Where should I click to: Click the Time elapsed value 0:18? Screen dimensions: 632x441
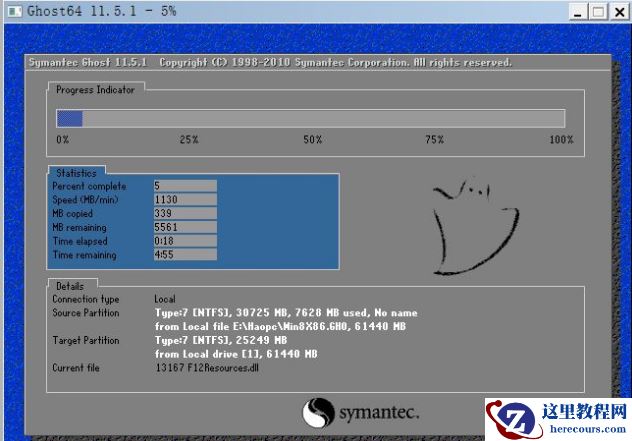tap(185, 241)
